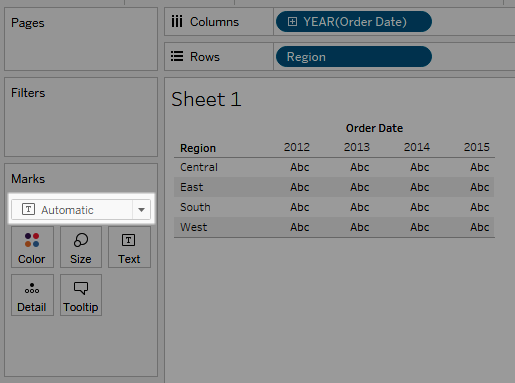This screenshot has height=383, width=515.
Task: Click the Region field label header
Action: click(x=198, y=148)
